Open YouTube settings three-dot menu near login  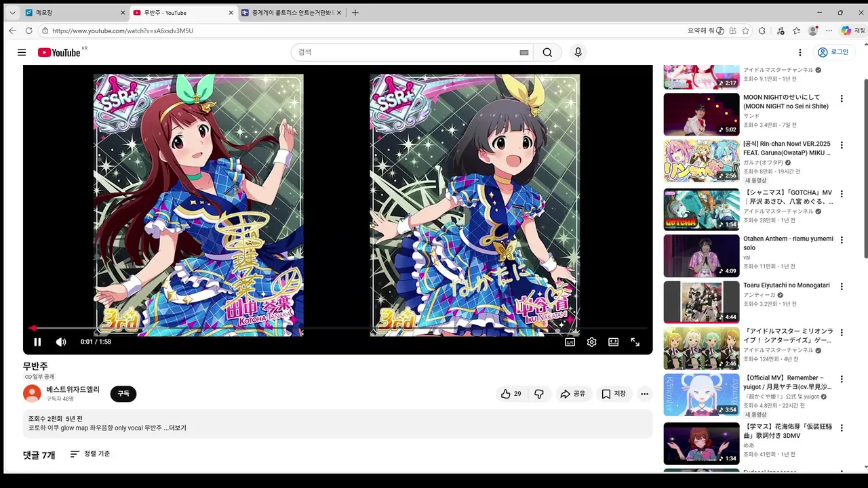point(800,52)
